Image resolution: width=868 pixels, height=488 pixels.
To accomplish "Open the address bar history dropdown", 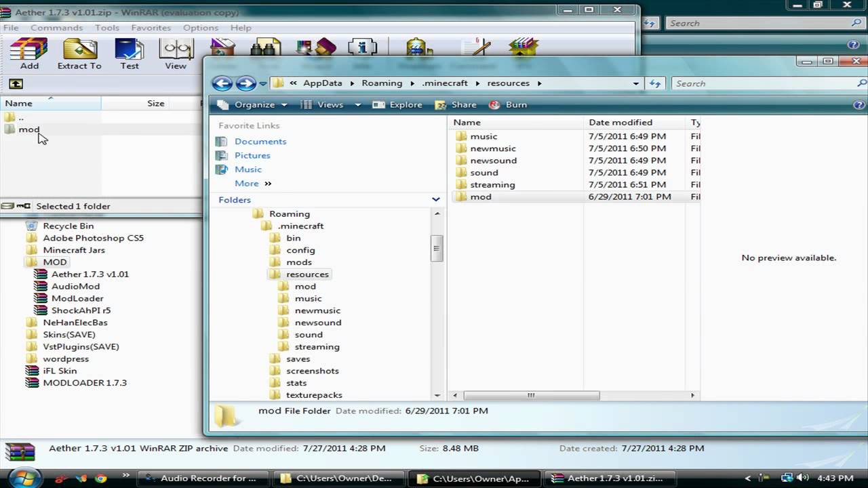I will tap(635, 83).
